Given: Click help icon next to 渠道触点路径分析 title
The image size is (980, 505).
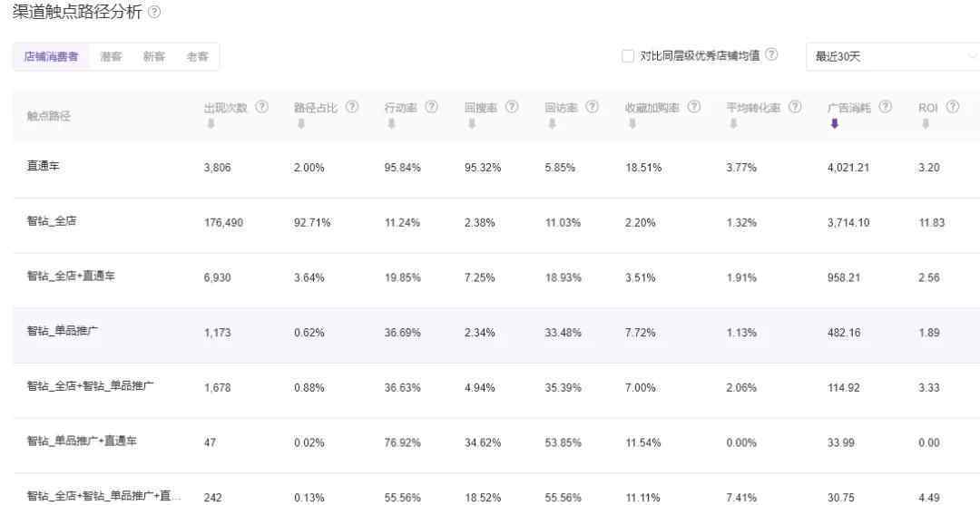Looking at the screenshot, I should click(155, 12).
